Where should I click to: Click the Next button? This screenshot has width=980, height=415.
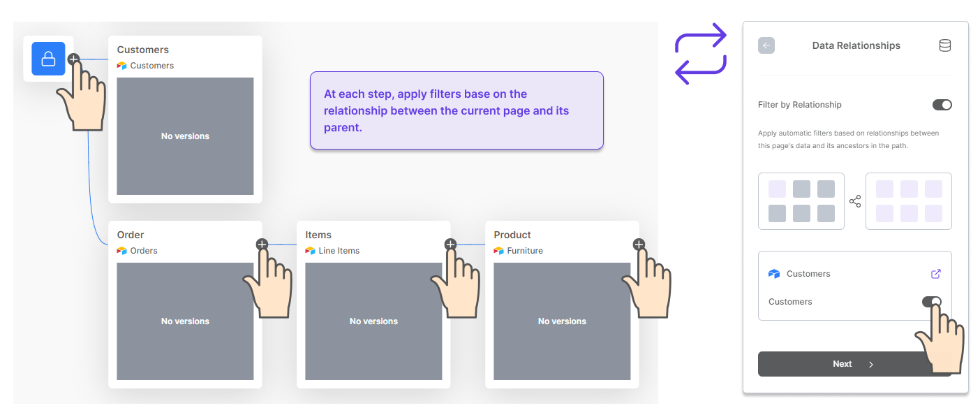tap(854, 364)
